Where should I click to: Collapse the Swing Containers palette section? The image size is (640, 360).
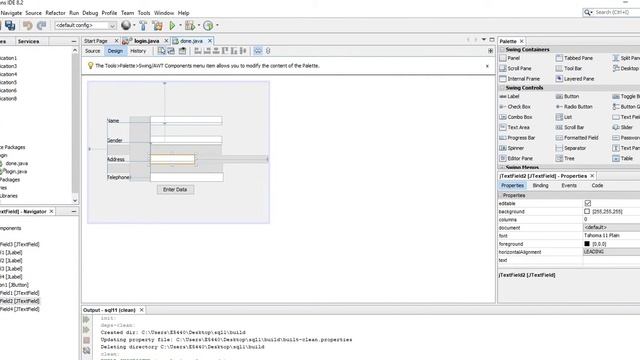tap(502, 49)
